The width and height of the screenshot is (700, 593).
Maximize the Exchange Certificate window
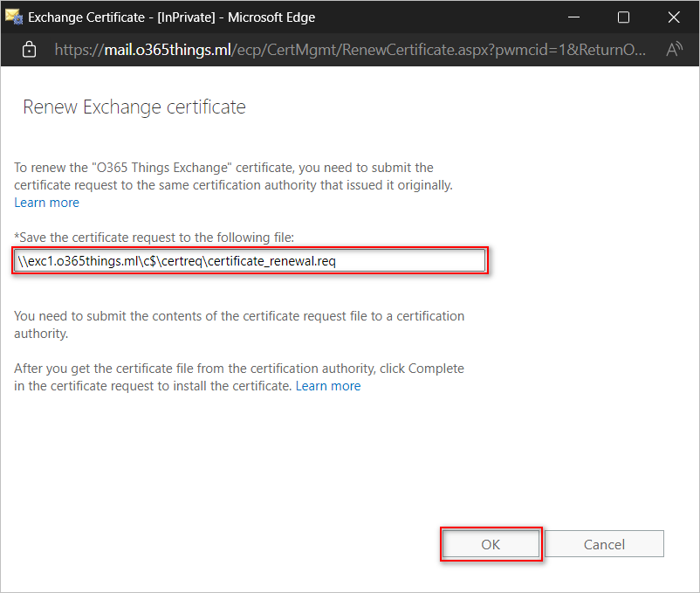click(624, 17)
